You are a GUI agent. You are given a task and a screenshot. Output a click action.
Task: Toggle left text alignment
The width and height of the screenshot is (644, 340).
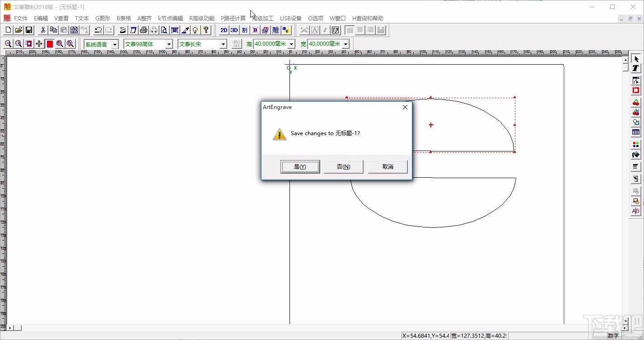pyautogui.click(x=350, y=30)
